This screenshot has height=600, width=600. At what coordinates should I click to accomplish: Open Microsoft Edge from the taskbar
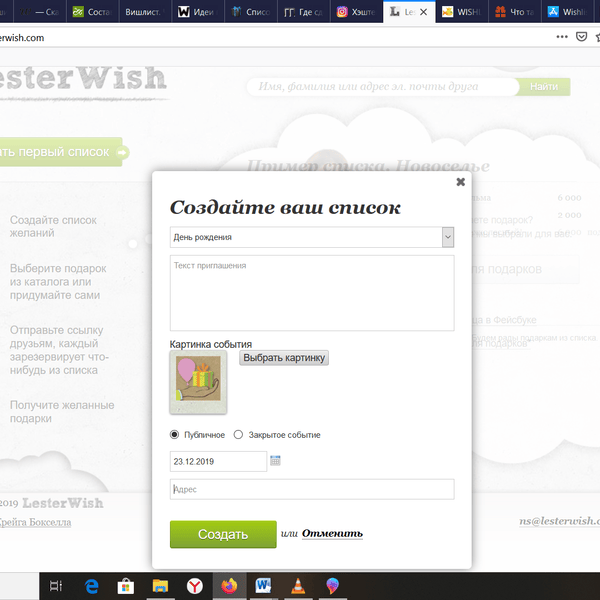tap(91, 586)
